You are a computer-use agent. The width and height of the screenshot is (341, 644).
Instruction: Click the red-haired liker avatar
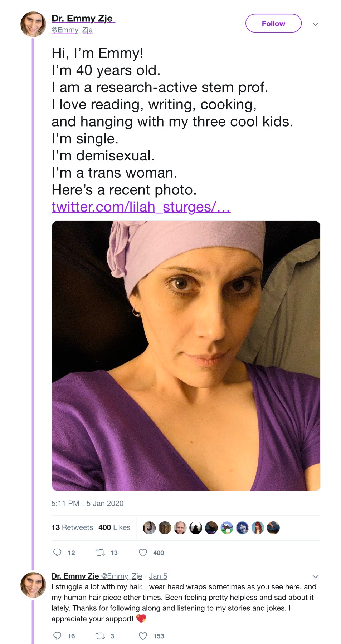point(258,527)
